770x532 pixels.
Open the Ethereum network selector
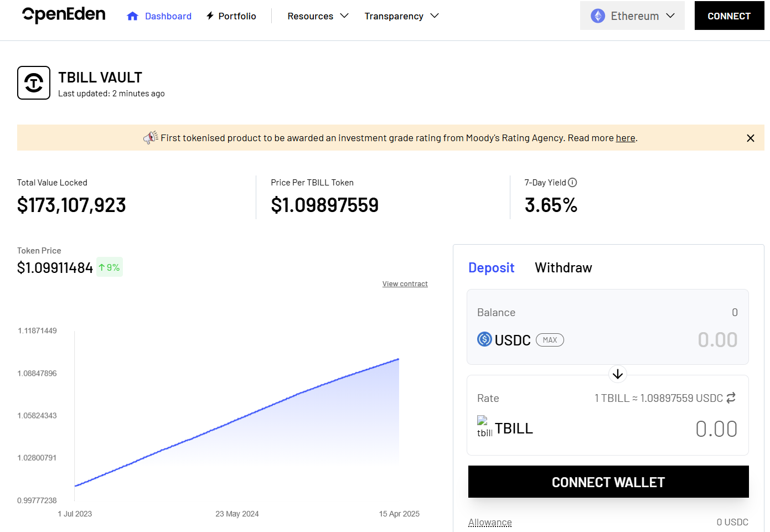(632, 16)
